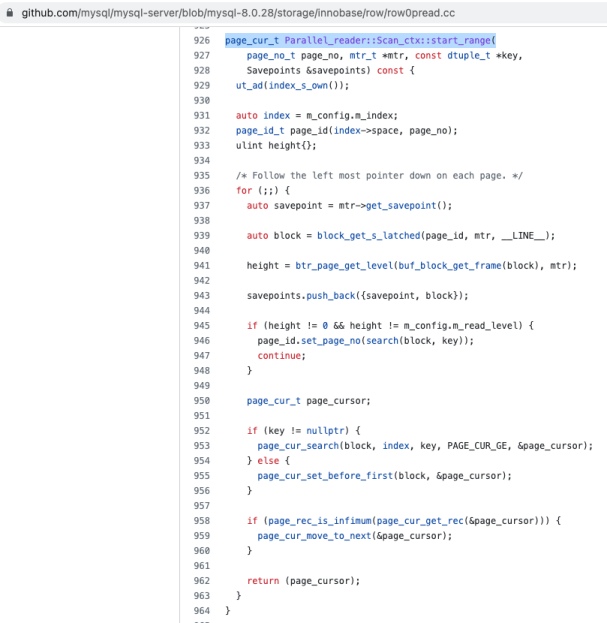Click 'Parallel_reader::Scan_ctx::start_range' function name
The height and width of the screenshot is (623, 607).
pyautogui.click(x=388, y=41)
